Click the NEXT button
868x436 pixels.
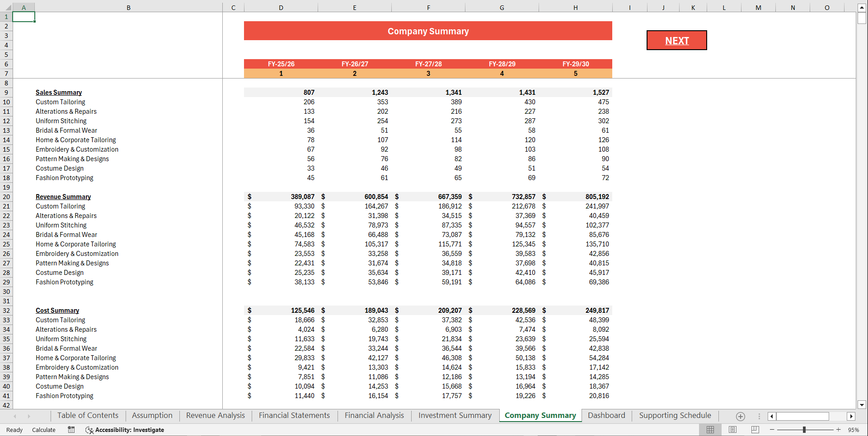tap(676, 40)
